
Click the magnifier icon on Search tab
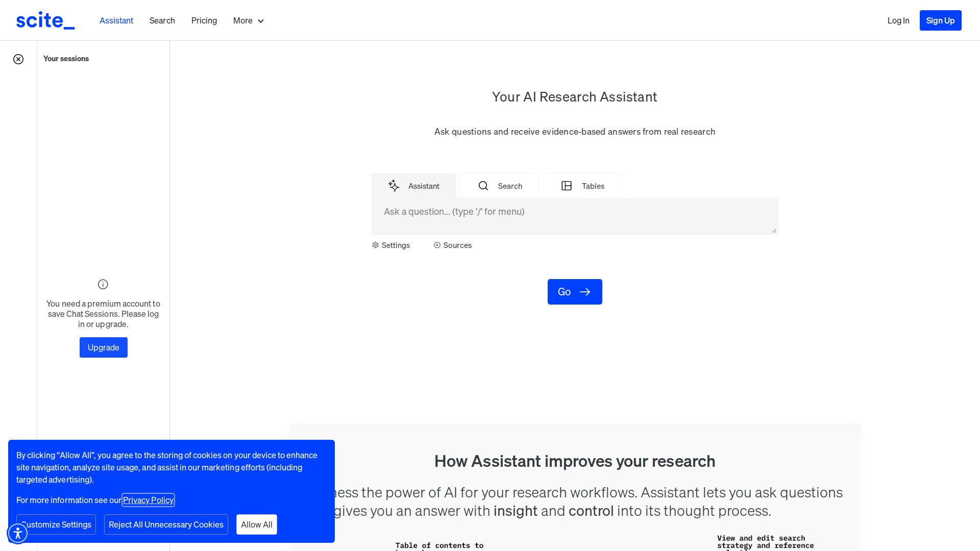483,186
